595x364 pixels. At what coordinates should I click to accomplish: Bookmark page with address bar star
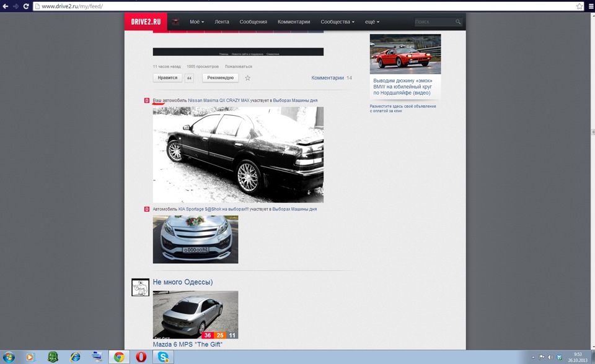click(580, 6)
